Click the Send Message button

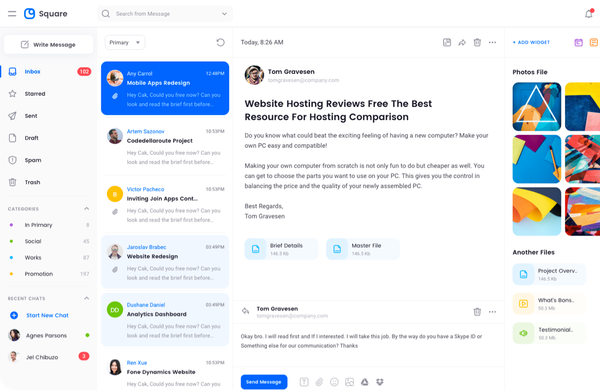point(264,382)
